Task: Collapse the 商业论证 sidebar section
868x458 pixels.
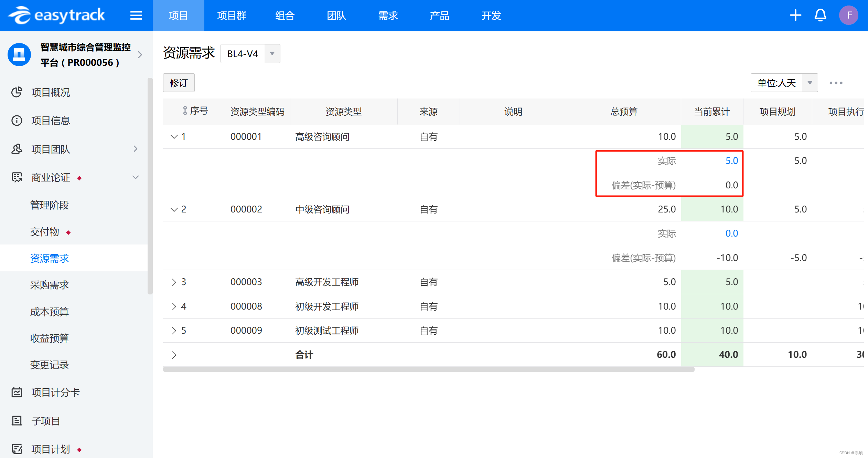Action: (136, 177)
